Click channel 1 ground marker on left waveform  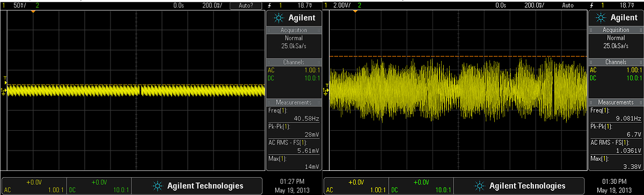coord(4,91)
